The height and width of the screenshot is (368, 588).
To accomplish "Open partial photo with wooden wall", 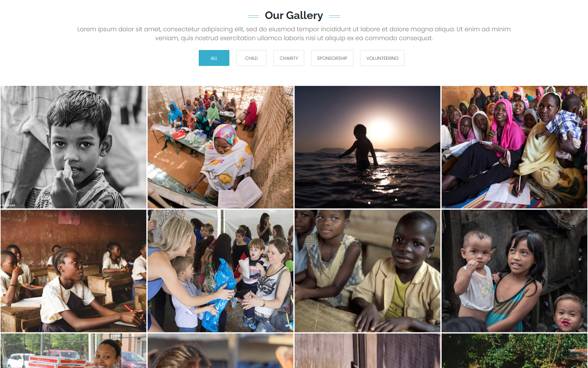I will point(367,351).
